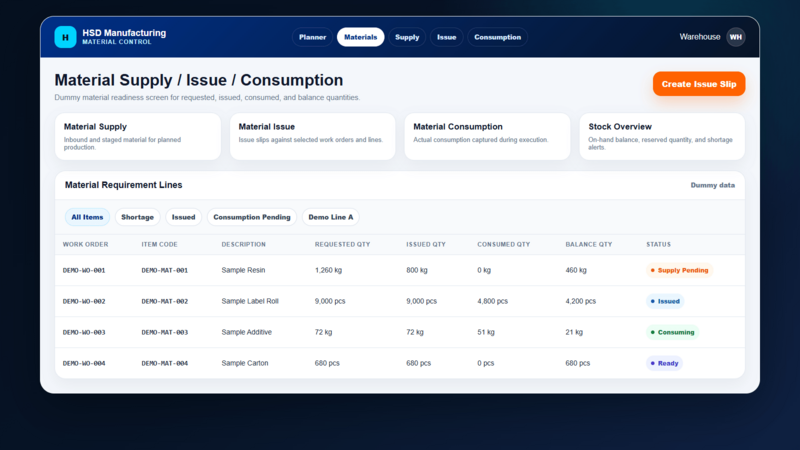Viewport: 800px width, 450px height.
Task: Click the Consumed Qty column header
Action: click(x=504, y=244)
